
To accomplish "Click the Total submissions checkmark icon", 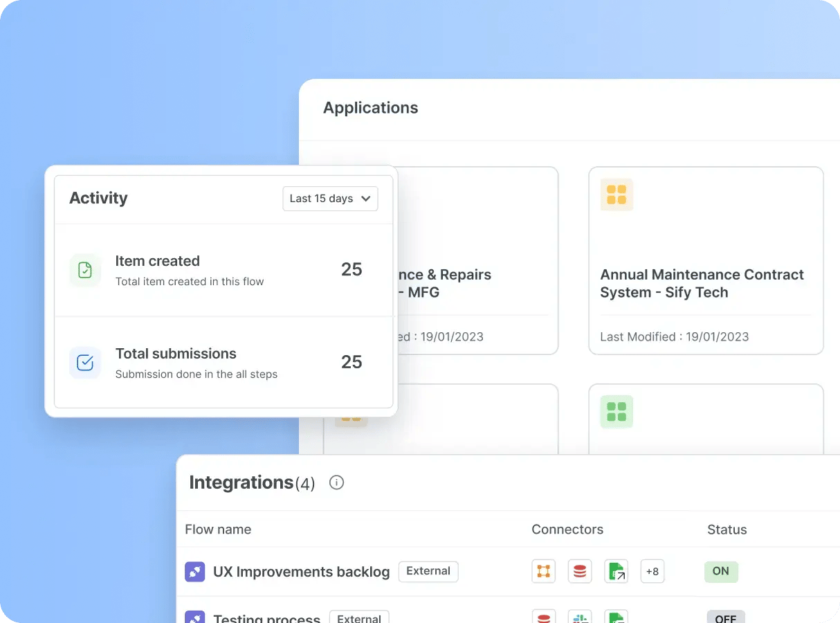I will click(85, 363).
